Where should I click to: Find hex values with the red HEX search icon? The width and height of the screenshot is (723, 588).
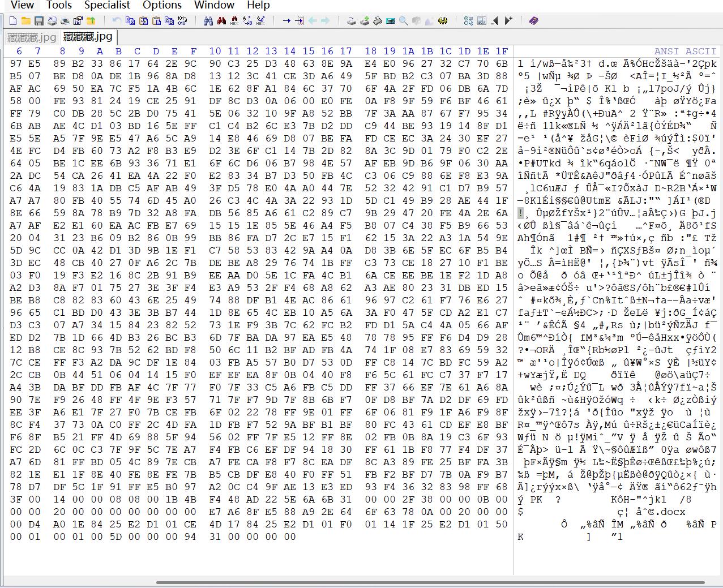click(x=234, y=20)
